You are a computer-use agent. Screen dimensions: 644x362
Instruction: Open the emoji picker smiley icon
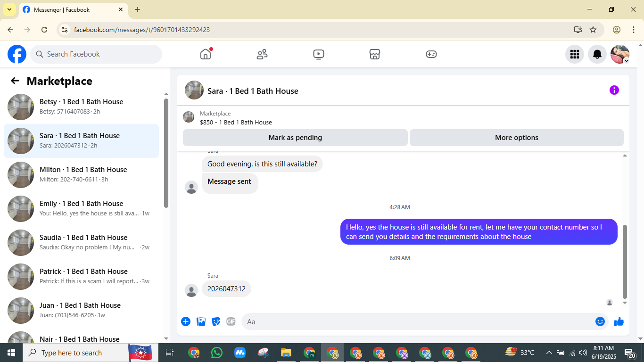(x=600, y=321)
